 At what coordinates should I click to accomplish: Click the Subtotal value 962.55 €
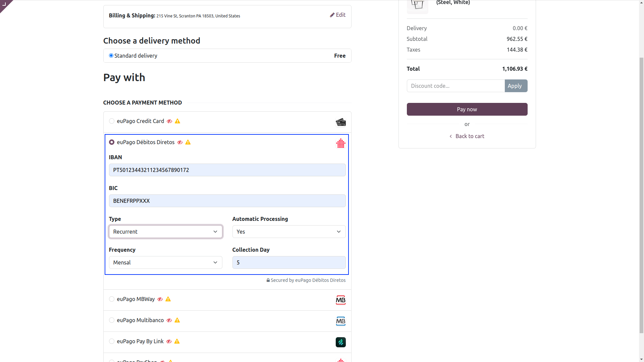(517, 39)
